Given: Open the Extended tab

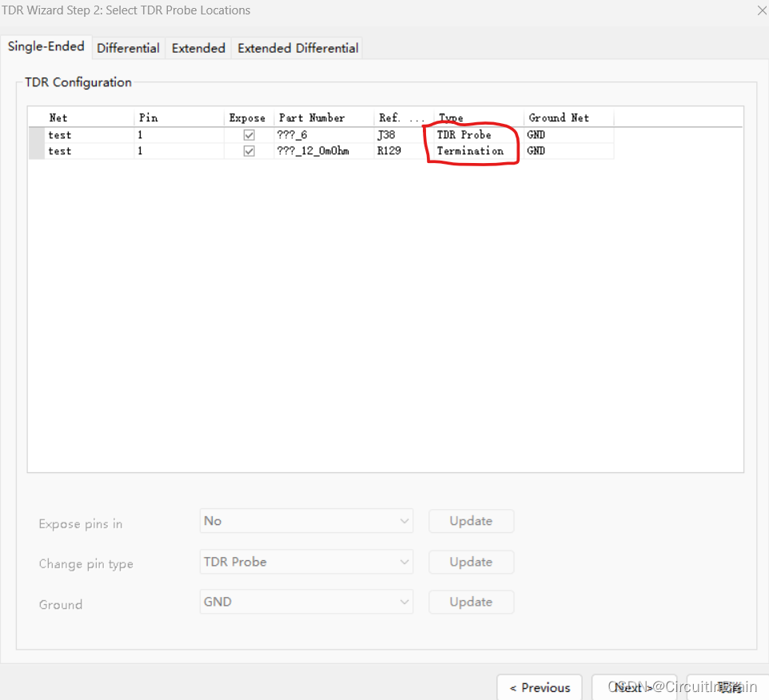Looking at the screenshot, I should coord(198,48).
